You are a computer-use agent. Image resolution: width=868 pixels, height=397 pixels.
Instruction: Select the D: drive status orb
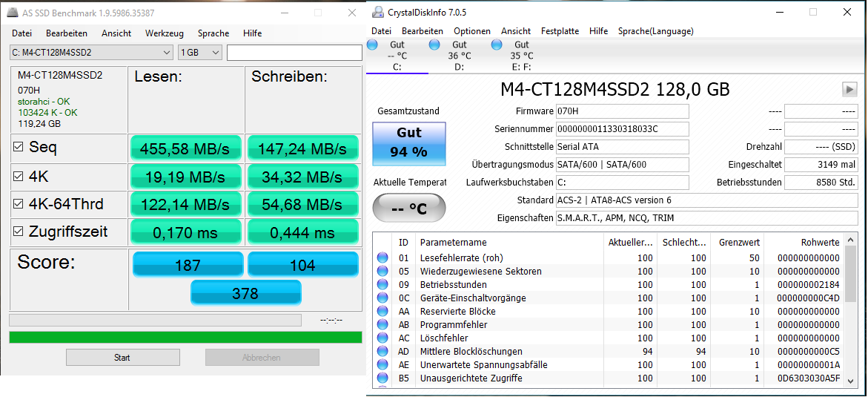pyautogui.click(x=434, y=45)
